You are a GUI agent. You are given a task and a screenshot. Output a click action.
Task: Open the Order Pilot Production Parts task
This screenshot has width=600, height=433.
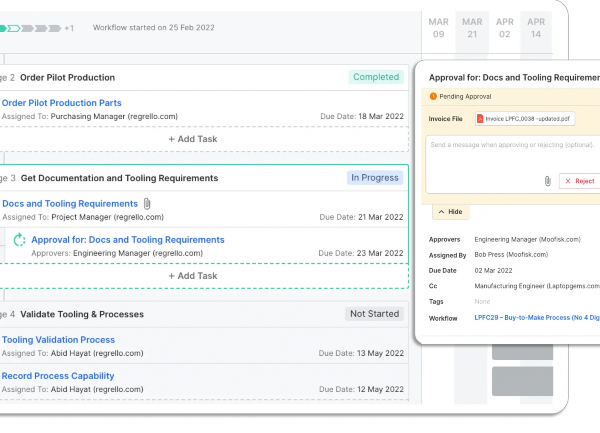62,103
